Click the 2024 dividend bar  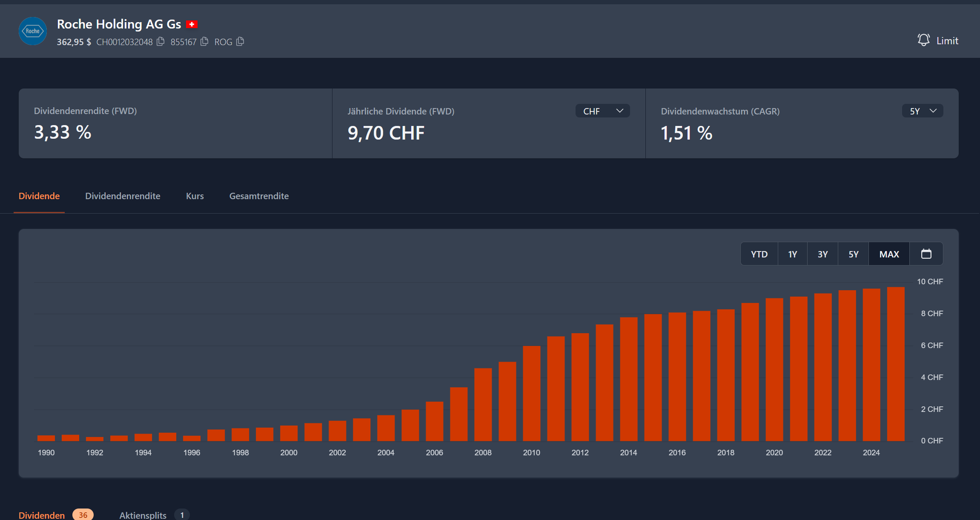(871, 366)
